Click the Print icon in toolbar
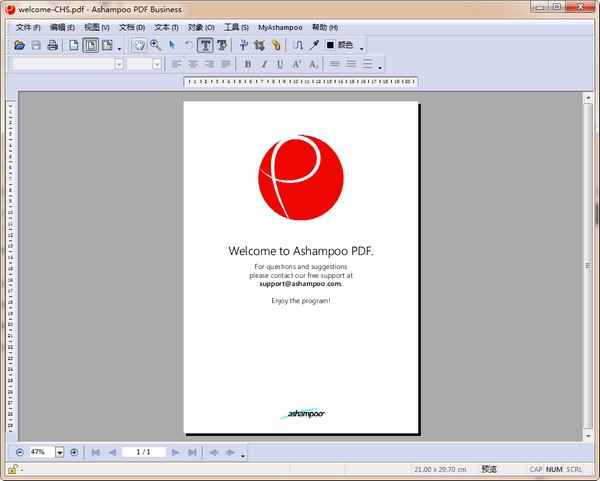 [x=52, y=45]
